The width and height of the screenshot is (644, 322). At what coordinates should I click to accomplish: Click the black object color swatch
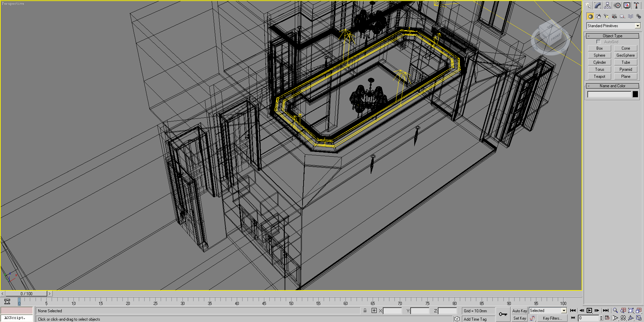(x=635, y=95)
